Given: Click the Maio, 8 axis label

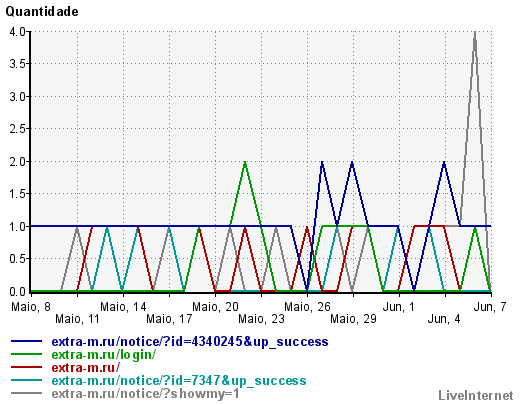Looking at the screenshot, I should (31, 307).
